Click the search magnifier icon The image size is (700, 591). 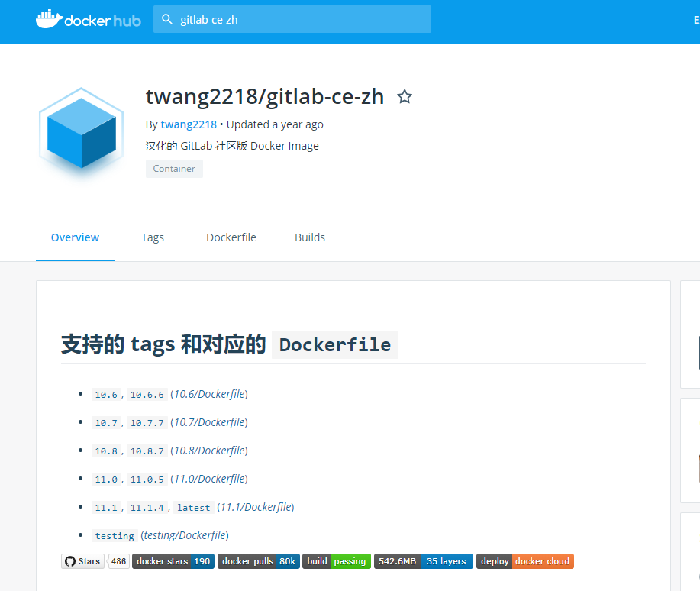pyautogui.click(x=167, y=19)
